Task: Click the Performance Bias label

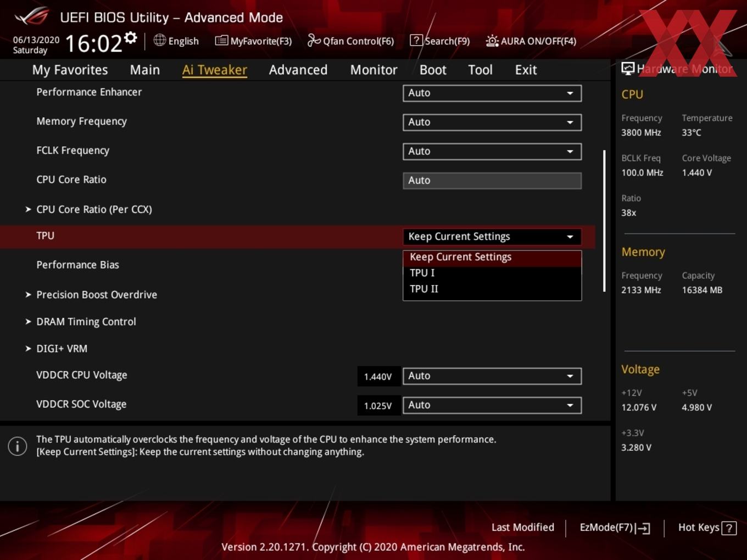Action: pyautogui.click(x=77, y=265)
